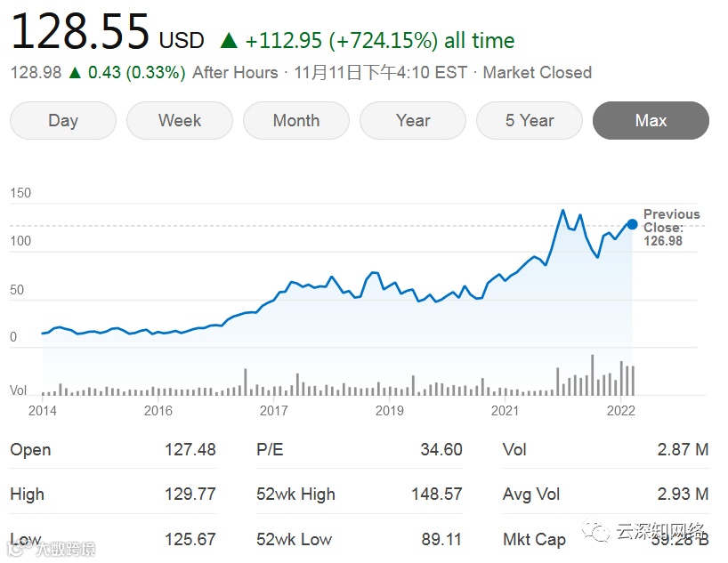Image resolution: width=728 pixels, height=563 pixels.
Task: Click the green up-arrow beside +112.95
Action: point(229,41)
